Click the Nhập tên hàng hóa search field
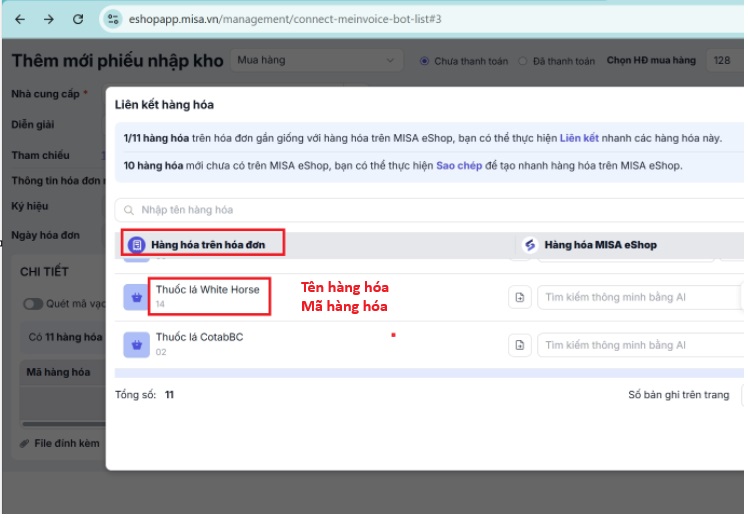Viewport: 748px width, 518px height. [x=429, y=210]
